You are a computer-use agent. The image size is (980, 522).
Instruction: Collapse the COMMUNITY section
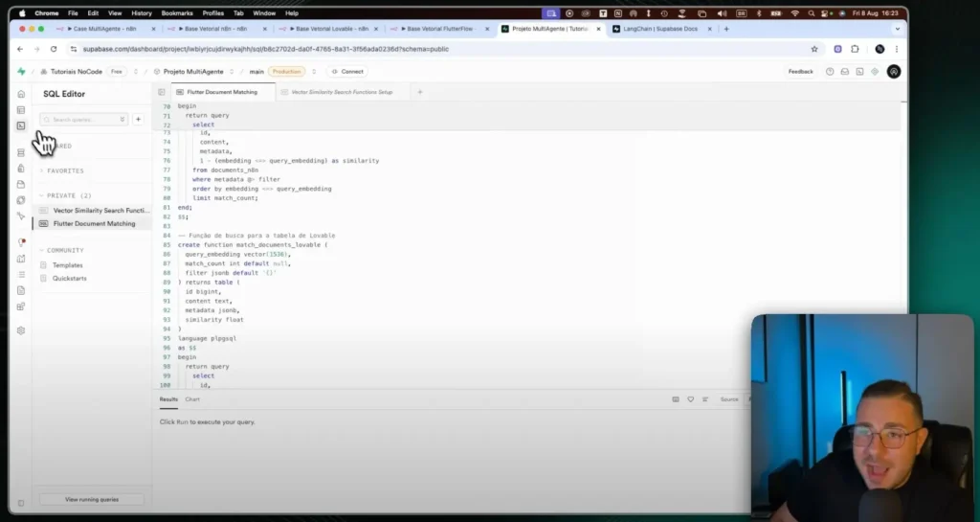[x=61, y=250]
